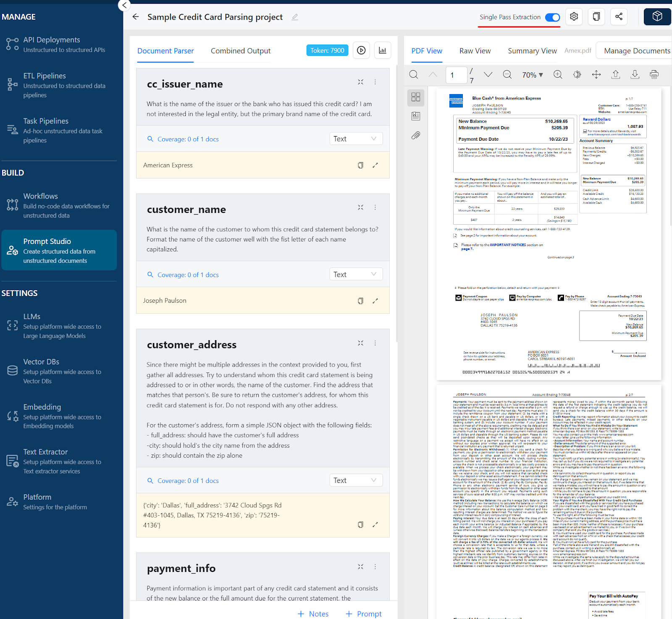Copy the customer_address JSON output
The width and height of the screenshot is (672, 619).
pyautogui.click(x=360, y=525)
